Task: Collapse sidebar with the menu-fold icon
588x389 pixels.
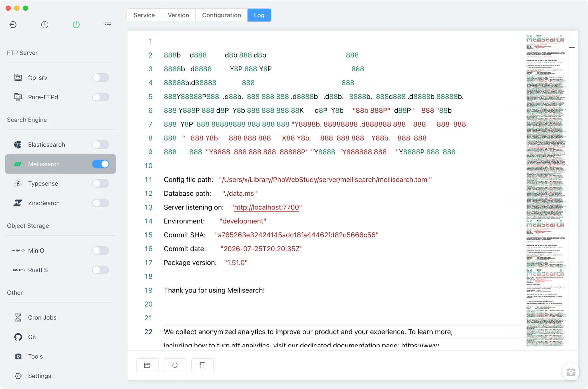Action: pos(108,24)
